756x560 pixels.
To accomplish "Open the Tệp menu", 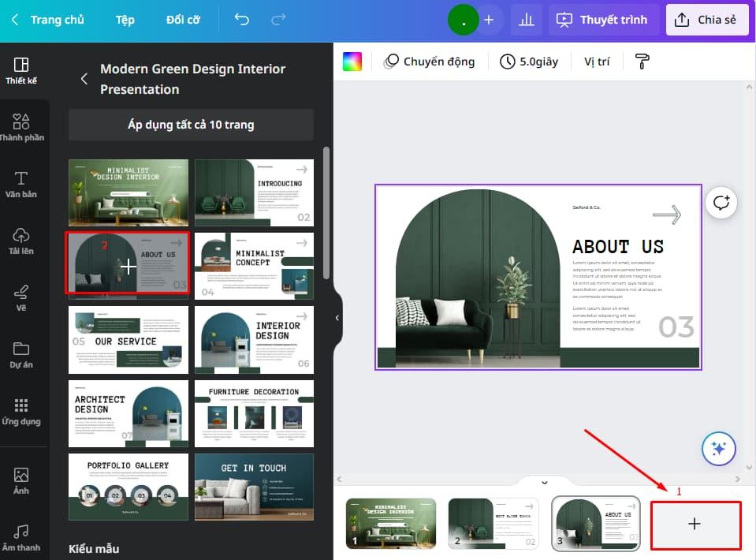I will (124, 19).
